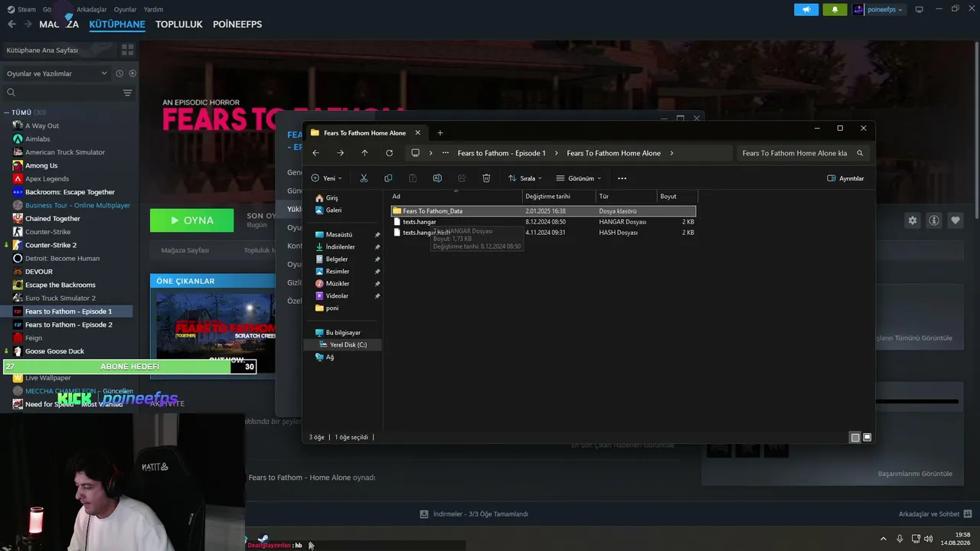Viewport: 980px width, 551px height.
Task: Sort files by Tür column header
Action: click(626, 197)
